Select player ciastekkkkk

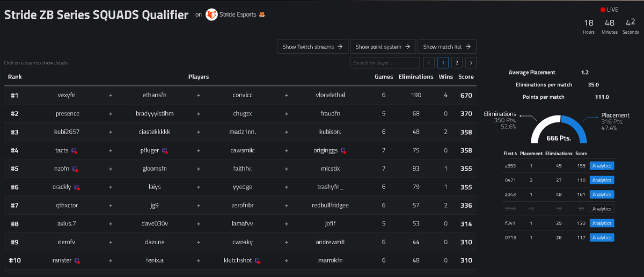[155, 132]
